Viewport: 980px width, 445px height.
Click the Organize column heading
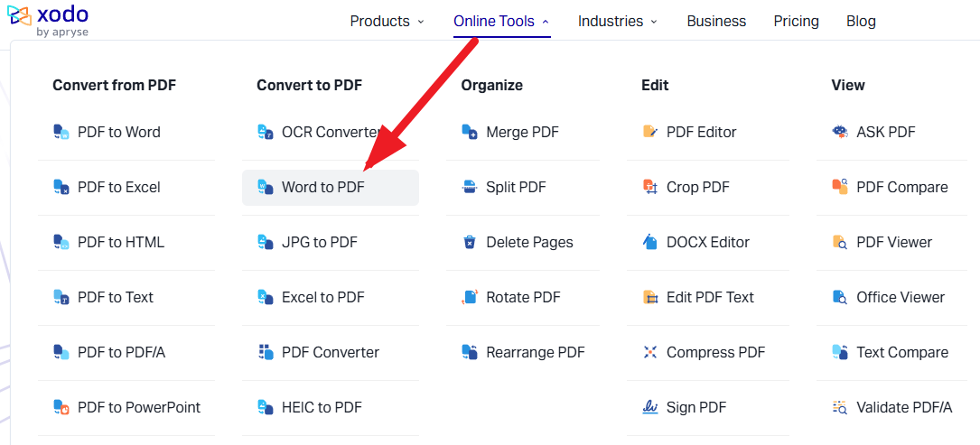492,85
